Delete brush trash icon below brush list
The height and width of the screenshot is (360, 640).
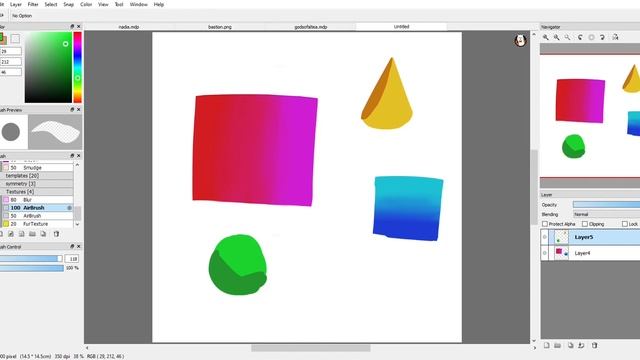pos(56,234)
